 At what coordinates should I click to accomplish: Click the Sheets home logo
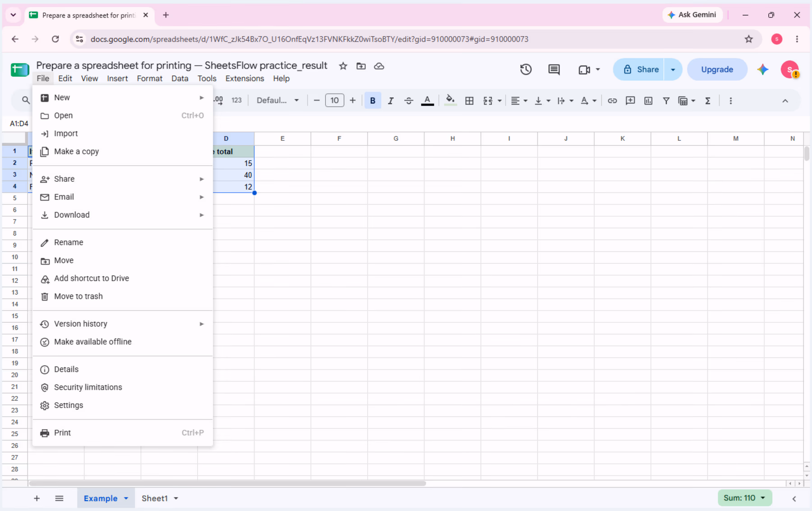20,70
